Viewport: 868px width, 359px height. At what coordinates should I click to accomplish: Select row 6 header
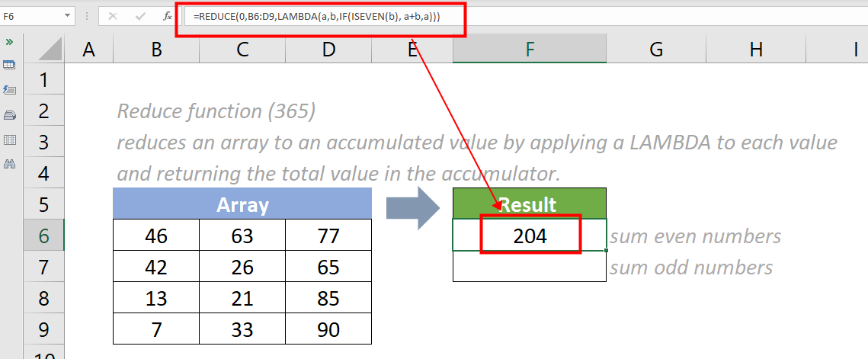(x=44, y=236)
